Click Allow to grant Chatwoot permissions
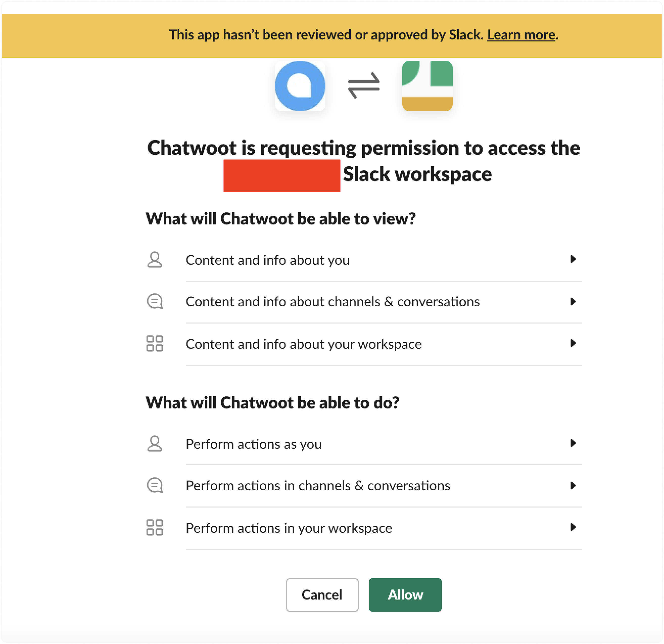 coord(406,594)
